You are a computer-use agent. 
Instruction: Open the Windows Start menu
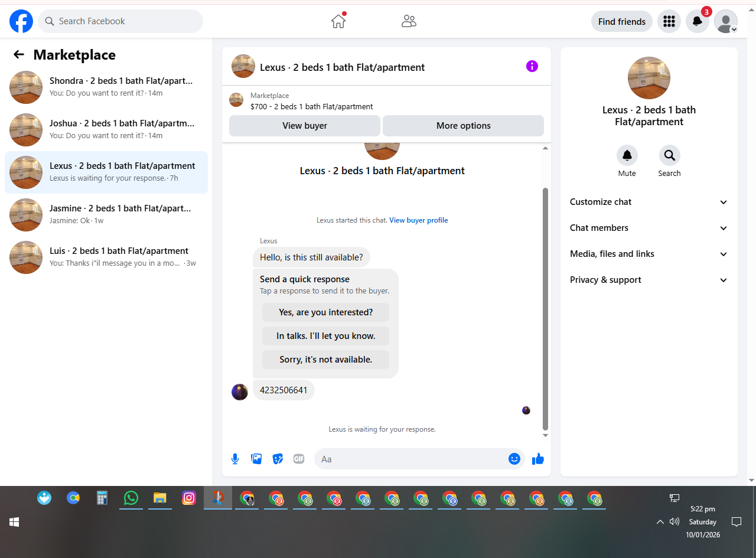(14, 522)
